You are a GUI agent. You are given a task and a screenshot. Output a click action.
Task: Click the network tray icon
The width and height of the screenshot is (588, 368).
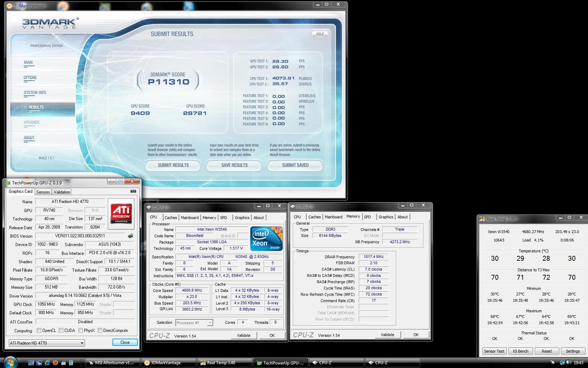562,362
